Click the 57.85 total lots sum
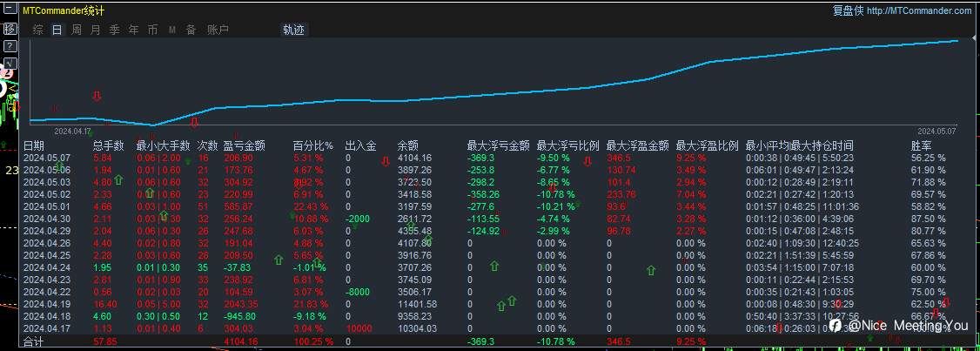Image resolution: width=980 pixels, height=351 pixels. 105,341
